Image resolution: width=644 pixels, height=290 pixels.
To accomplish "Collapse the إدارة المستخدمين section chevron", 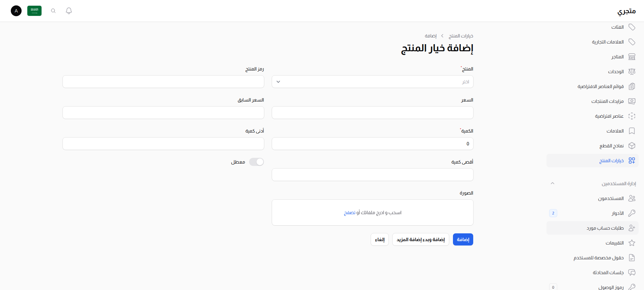I will [553, 183].
